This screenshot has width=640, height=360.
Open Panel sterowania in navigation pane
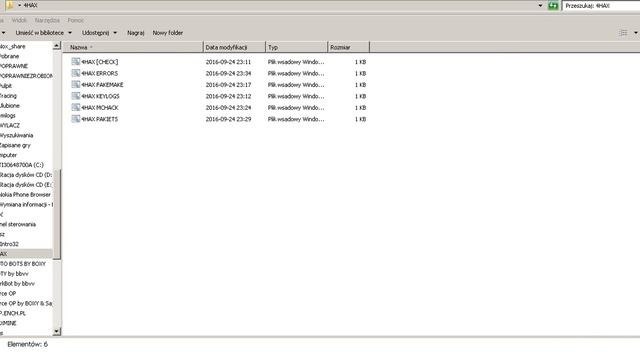click(x=18, y=224)
